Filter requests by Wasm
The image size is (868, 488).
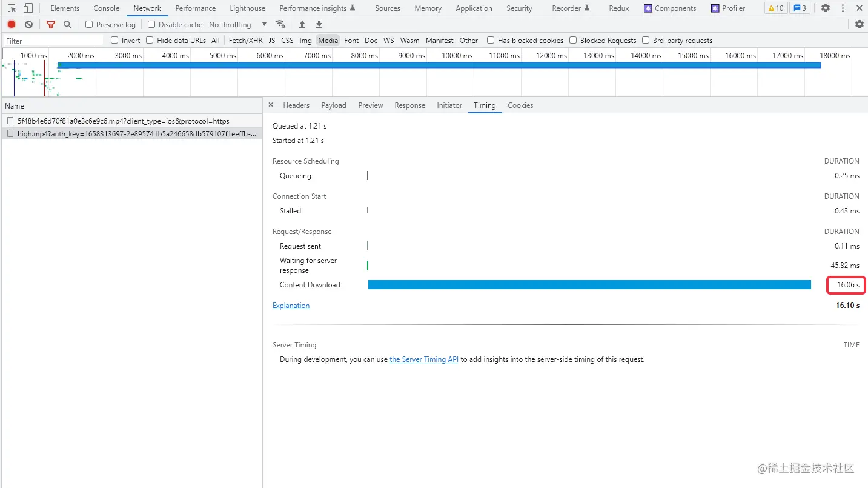pos(410,40)
